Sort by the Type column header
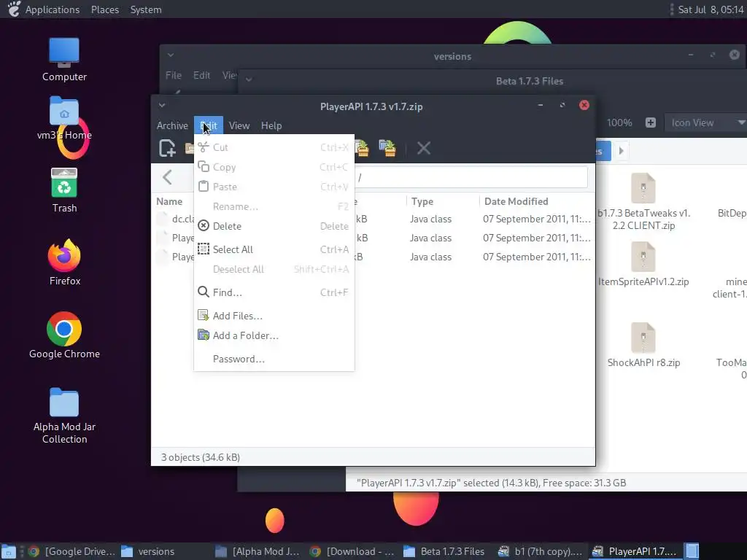This screenshot has width=747, height=560. pos(422,201)
